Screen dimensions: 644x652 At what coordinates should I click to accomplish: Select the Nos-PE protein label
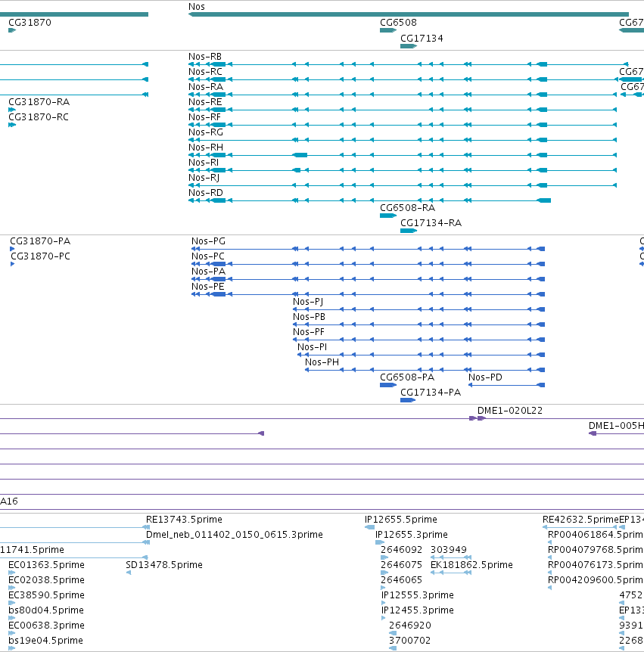pos(208,287)
